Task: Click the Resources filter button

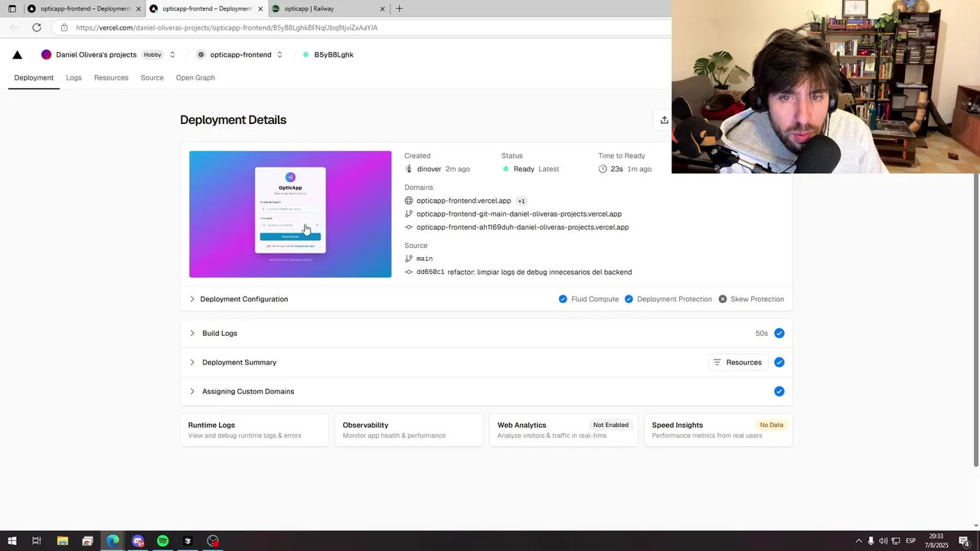Action: (738, 362)
